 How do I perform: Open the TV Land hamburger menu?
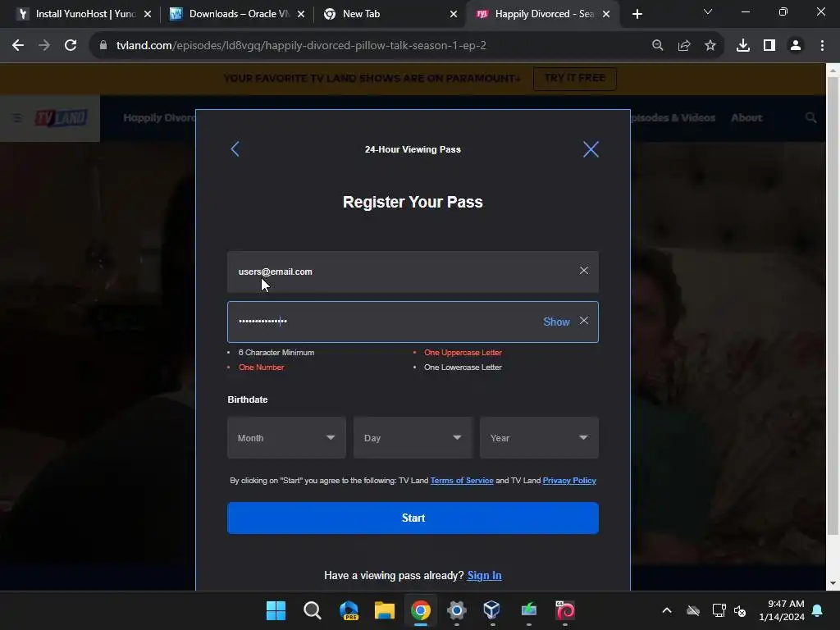click(17, 118)
